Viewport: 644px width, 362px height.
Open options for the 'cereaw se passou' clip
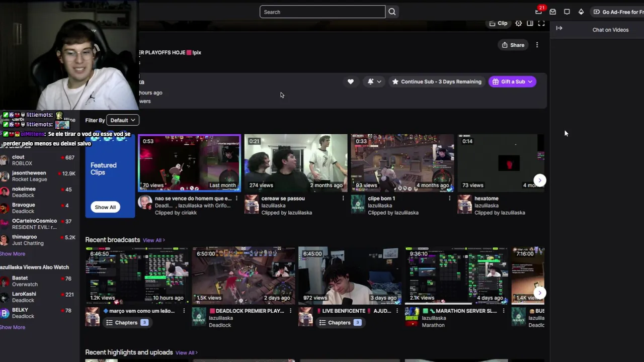tap(343, 199)
